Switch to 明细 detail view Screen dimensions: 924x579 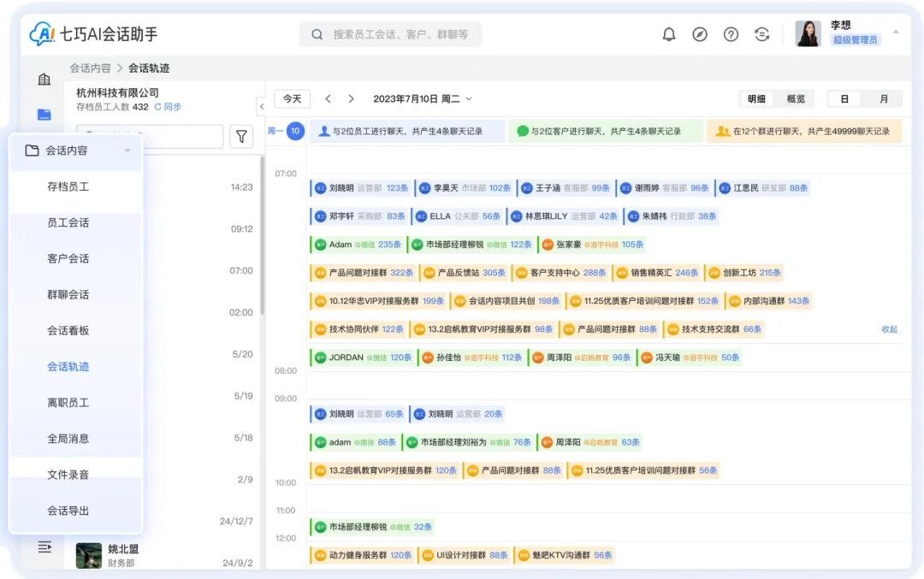756,99
